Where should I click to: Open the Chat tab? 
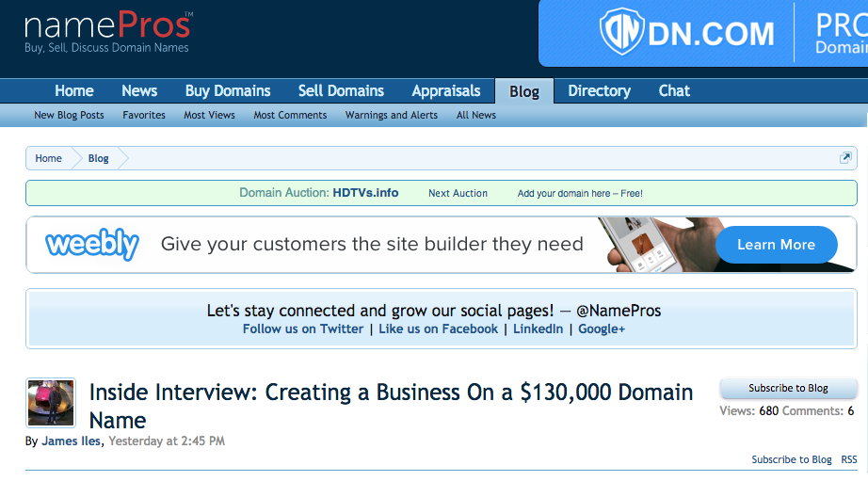click(x=674, y=90)
